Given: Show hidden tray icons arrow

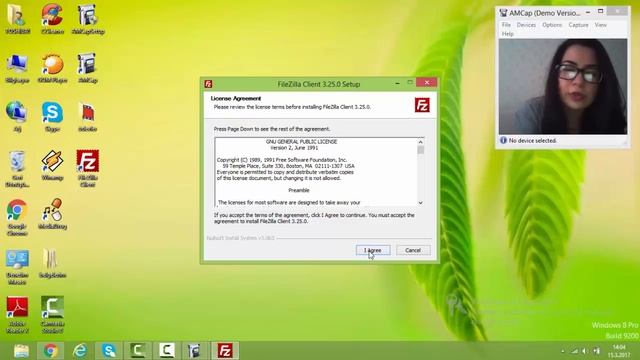Looking at the screenshot, I should coord(563,351).
